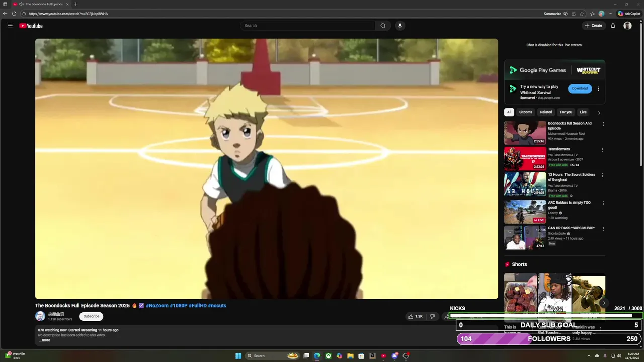Show more filter chips with right chevron
This screenshot has height=362, width=644.
[x=599, y=113]
